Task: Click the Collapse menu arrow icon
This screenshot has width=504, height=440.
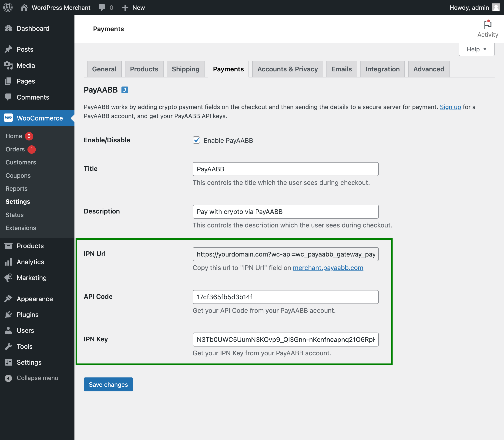Action: point(8,378)
